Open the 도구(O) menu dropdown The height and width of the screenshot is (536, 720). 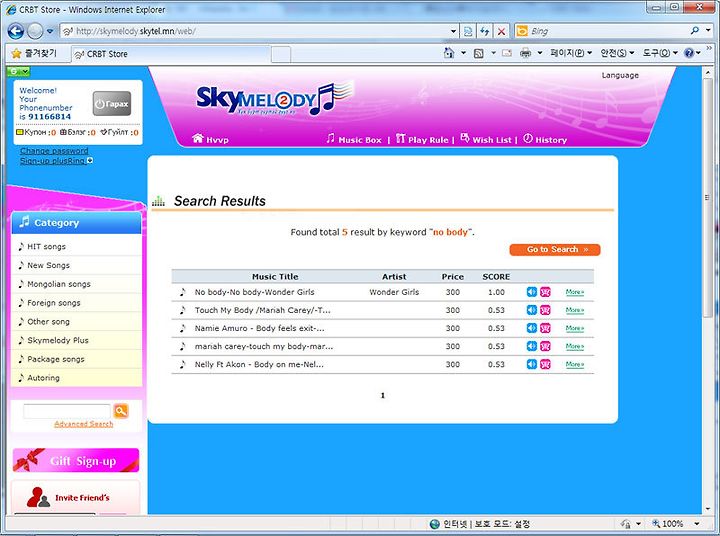(660, 53)
